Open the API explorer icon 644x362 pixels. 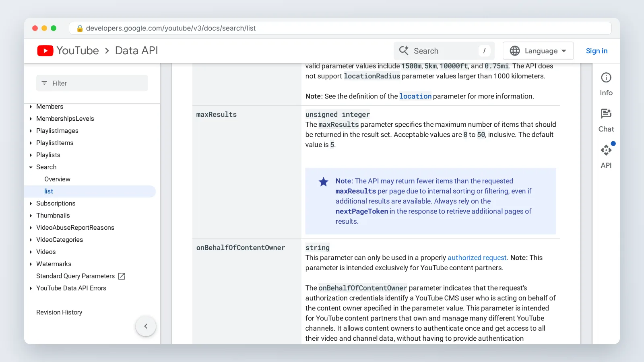pos(606,150)
